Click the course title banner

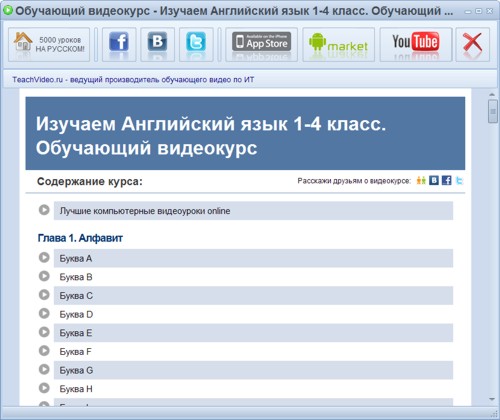coord(245,133)
